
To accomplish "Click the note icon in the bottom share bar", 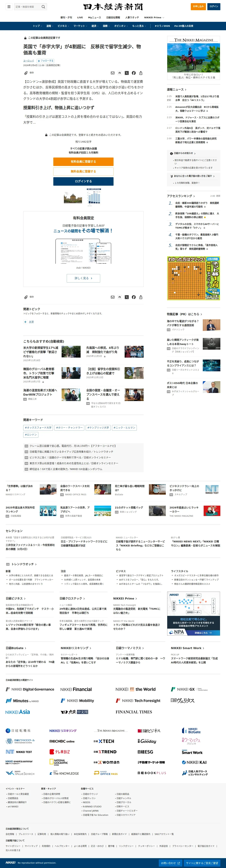I will click(x=119, y=297).
